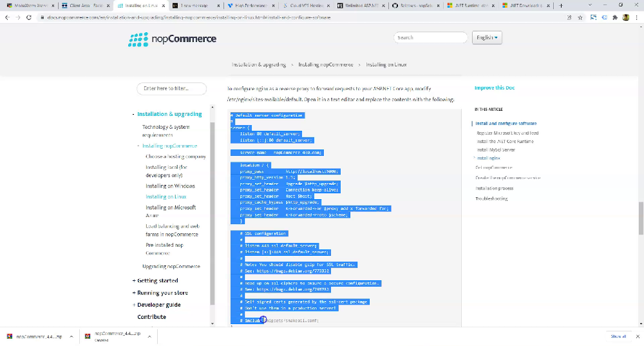Expand the Getting started section
644x346 pixels.
tap(157, 281)
